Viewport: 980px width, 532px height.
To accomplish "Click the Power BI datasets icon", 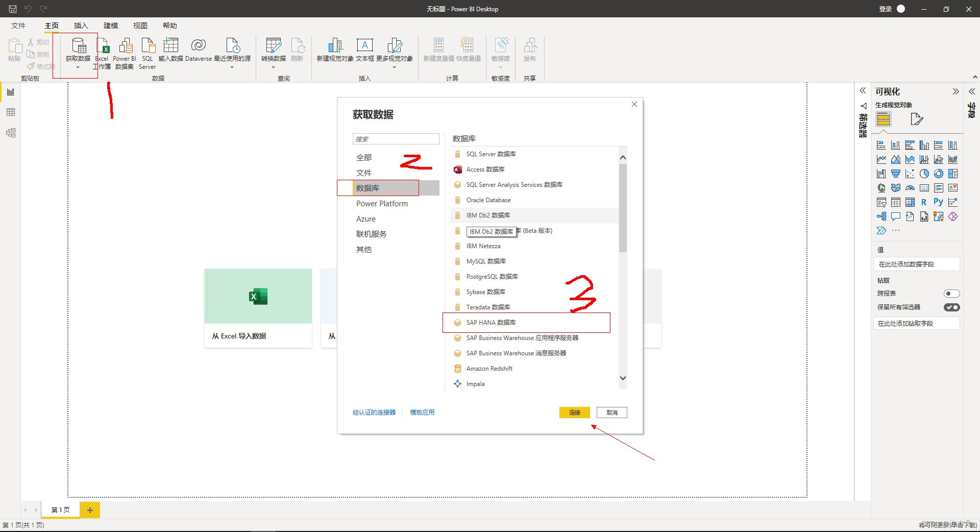I will 126,45.
